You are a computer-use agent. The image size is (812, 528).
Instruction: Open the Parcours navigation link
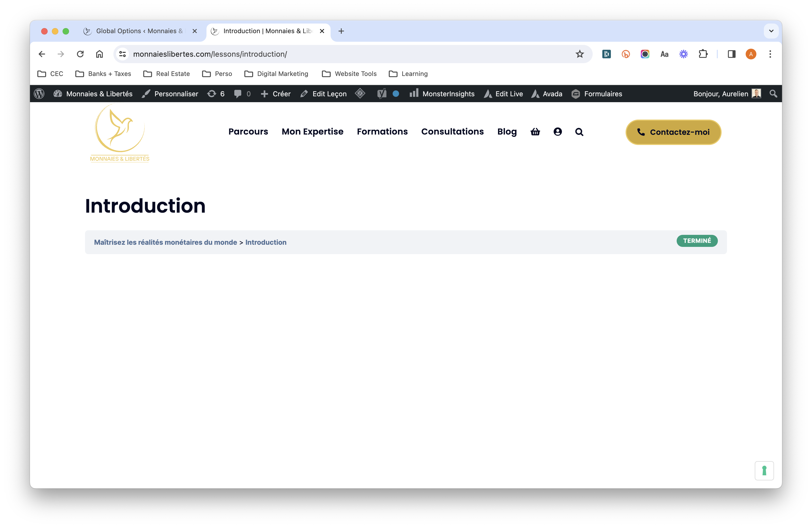click(x=248, y=132)
